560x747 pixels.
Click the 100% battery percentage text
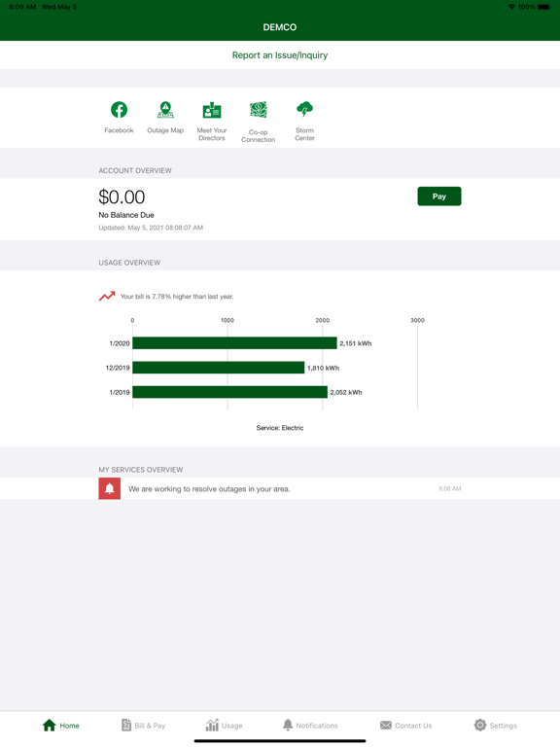coord(527,7)
